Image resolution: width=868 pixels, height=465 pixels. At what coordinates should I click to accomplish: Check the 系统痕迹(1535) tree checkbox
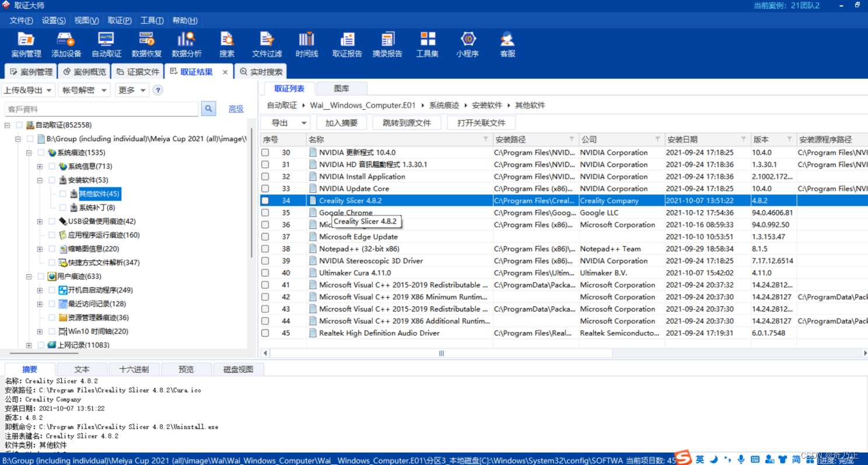(x=41, y=153)
